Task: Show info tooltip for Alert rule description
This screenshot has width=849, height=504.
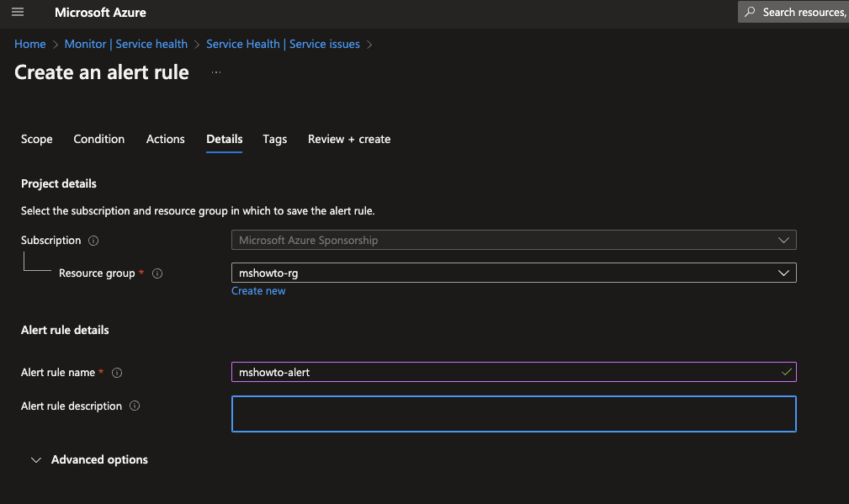Action: 135,406
